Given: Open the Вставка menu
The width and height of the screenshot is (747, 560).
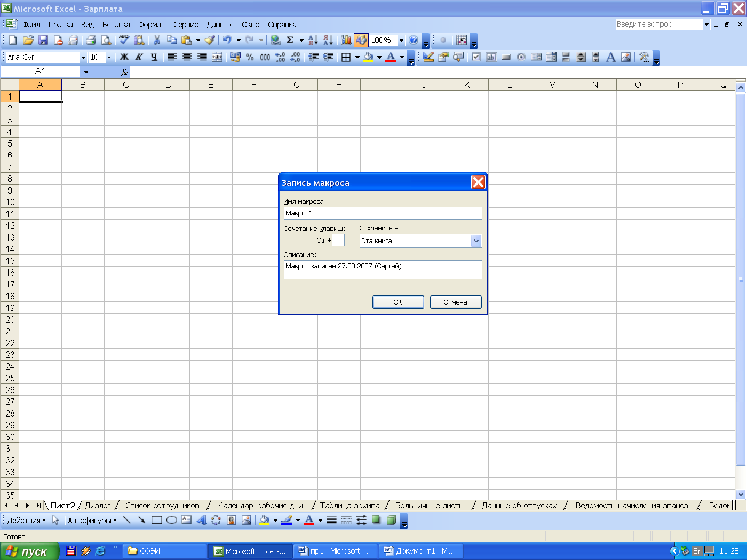Looking at the screenshot, I should tap(116, 25).
